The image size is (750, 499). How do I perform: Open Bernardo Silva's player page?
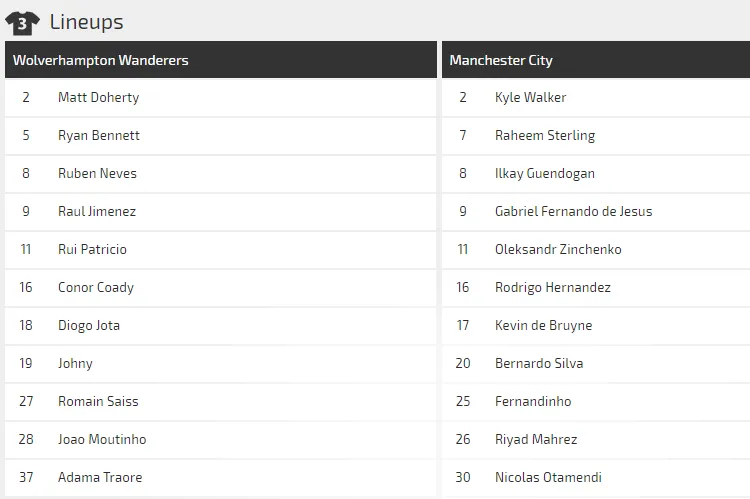click(x=539, y=363)
